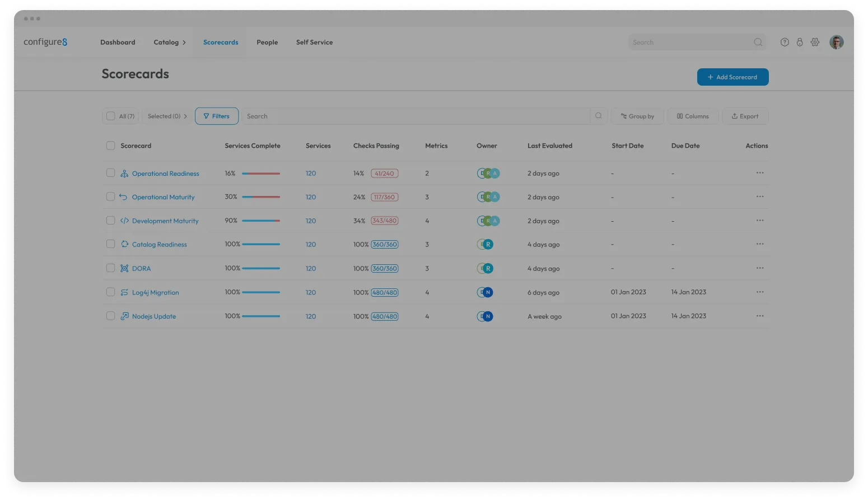Image resolution: width=868 pixels, height=500 pixels.
Task: Click the 41/240 checks passing badge
Action: [x=385, y=174]
